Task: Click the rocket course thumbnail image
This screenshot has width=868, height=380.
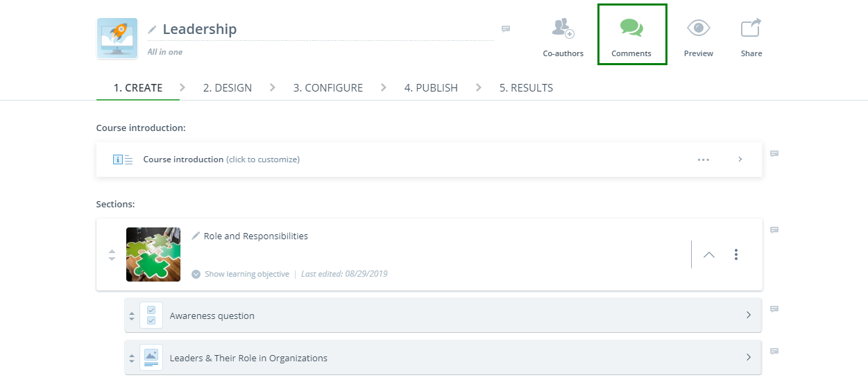Action: coord(117,38)
